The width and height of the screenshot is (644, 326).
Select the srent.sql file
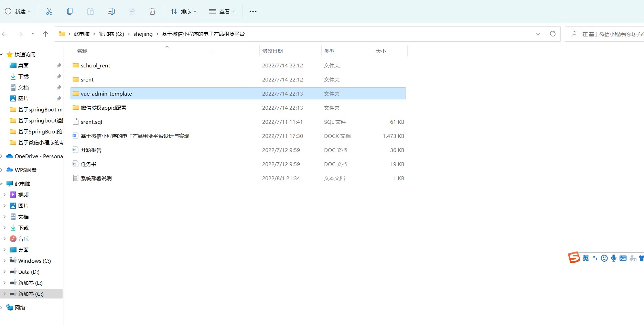(92, 122)
